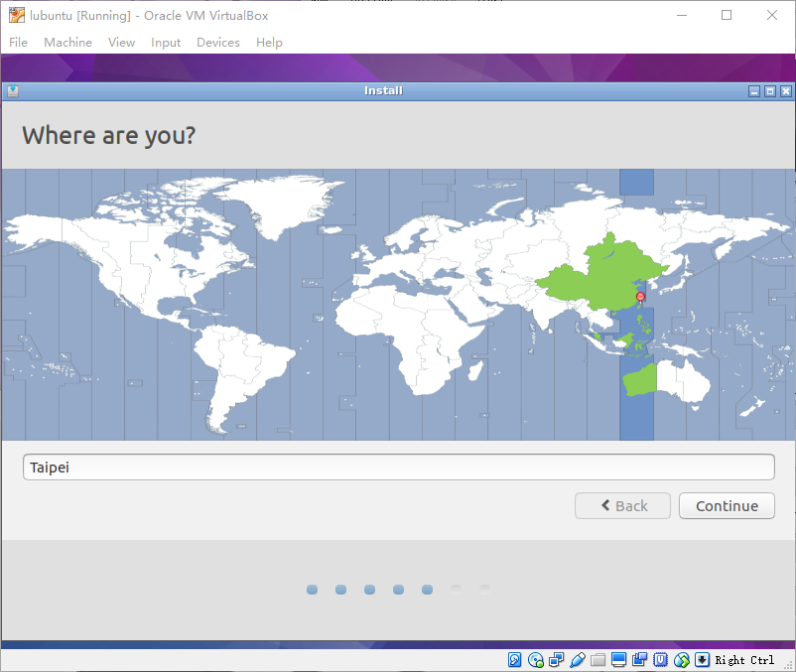The width and height of the screenshot is (796, 672).
Task: Maximize the Install dialog window
Action: (x=769, y=91)
